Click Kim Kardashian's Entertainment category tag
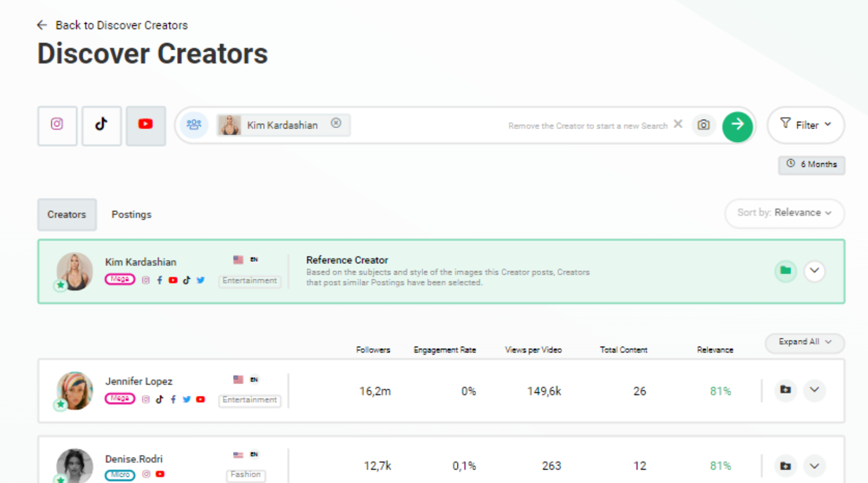 click(x=249, y=281)
